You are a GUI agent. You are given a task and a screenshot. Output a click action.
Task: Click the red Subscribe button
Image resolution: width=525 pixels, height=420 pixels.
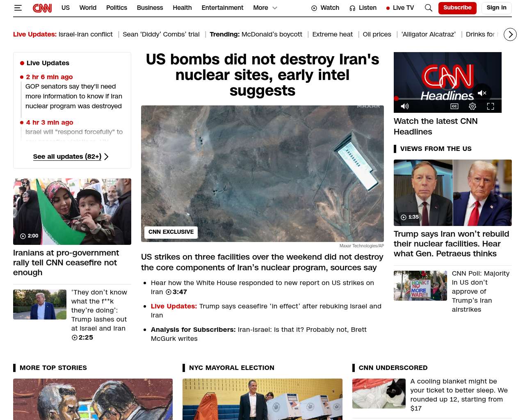(x=457, y=8)
